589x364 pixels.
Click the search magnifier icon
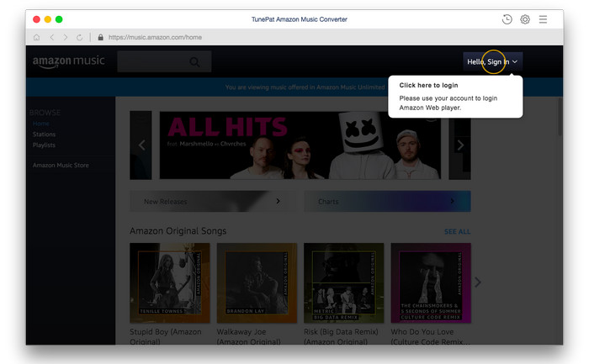[x=194, y=62]
